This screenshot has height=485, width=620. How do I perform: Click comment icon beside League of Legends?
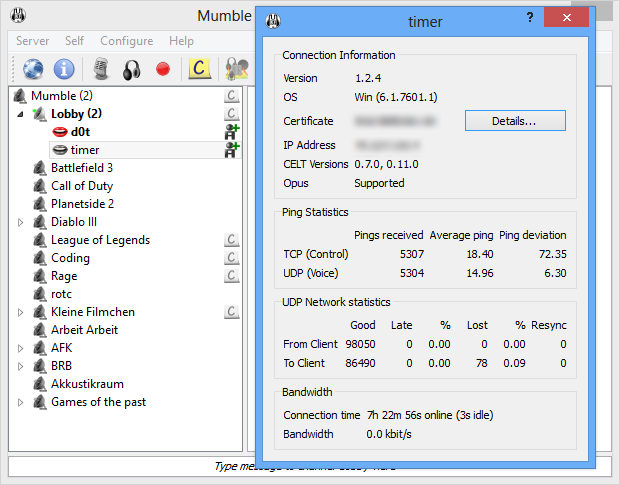[232, 240]
